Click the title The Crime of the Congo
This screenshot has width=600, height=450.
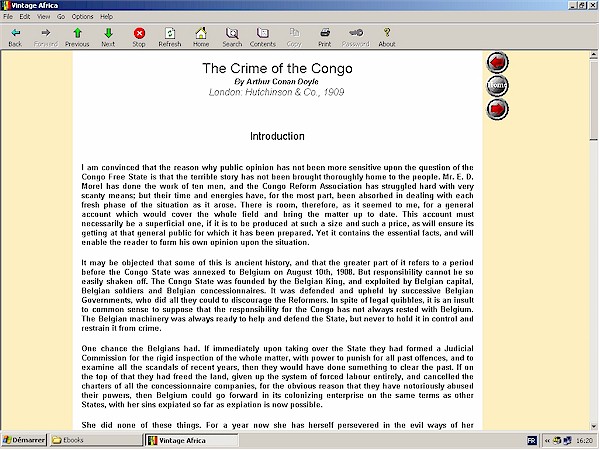click(x=277, y=68)
